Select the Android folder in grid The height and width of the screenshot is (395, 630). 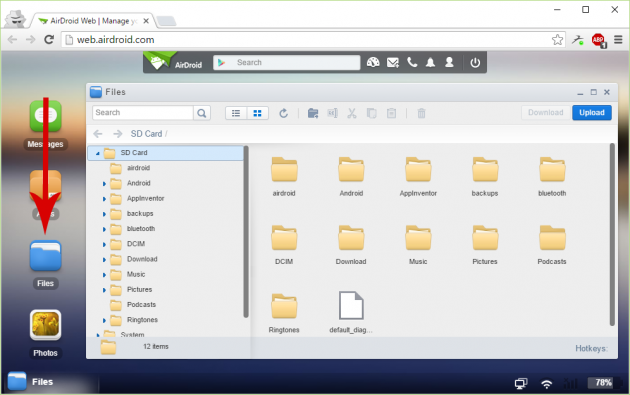pos(351,176)
